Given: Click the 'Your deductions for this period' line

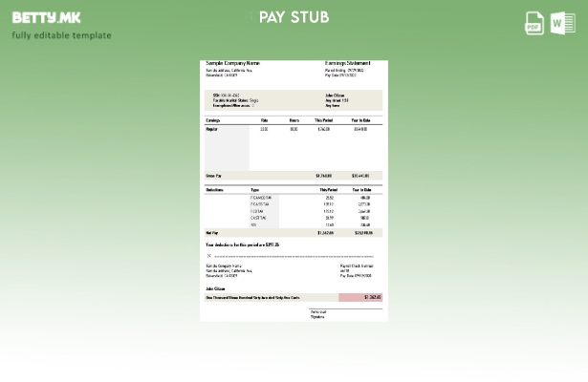Looking at the screenshot, I should click(x=242, y=244).
